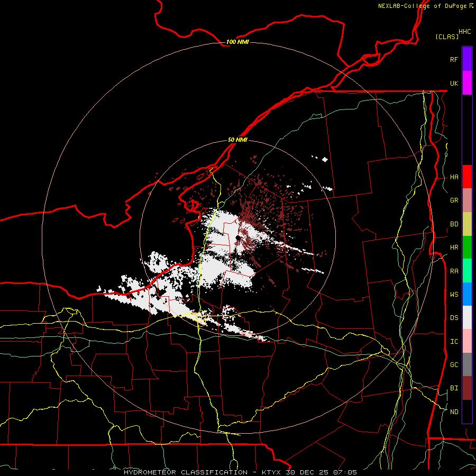Click the 'DS' legend label
Screen dimensions: 476x476
pos(454,318)
